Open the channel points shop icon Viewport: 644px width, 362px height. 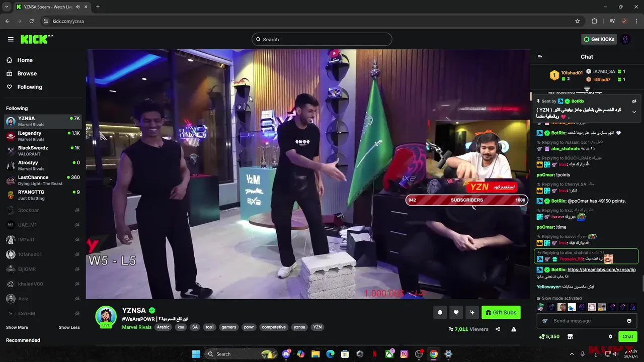coord(570,336)
